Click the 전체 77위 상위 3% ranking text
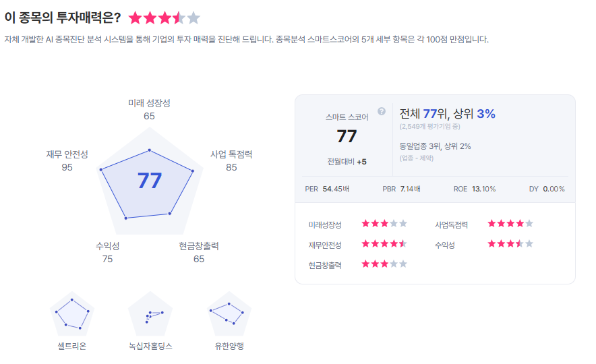Image resolution: width=596 pixels, height=364 pixels. pyautogui.click(x=447, y=114)
